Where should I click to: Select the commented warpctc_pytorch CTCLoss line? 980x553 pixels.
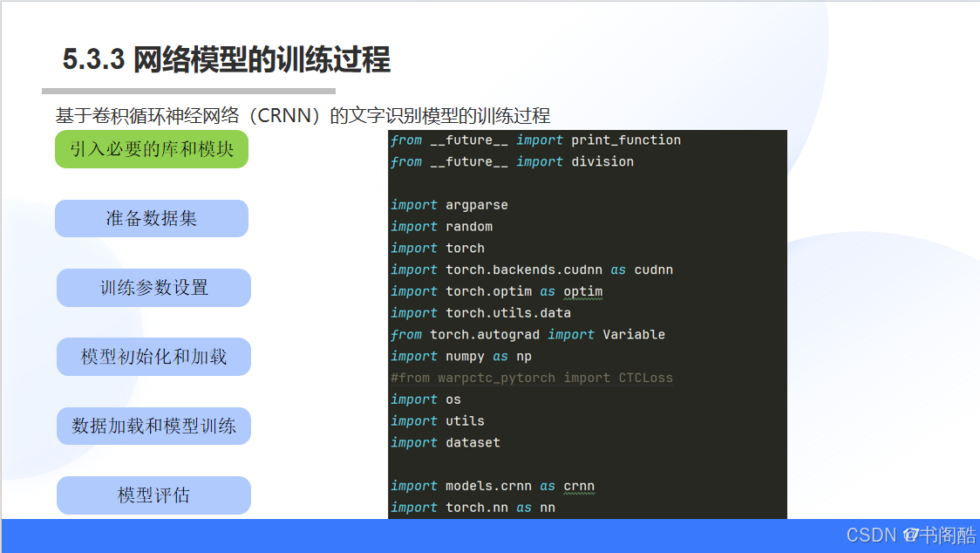[532, 378]
